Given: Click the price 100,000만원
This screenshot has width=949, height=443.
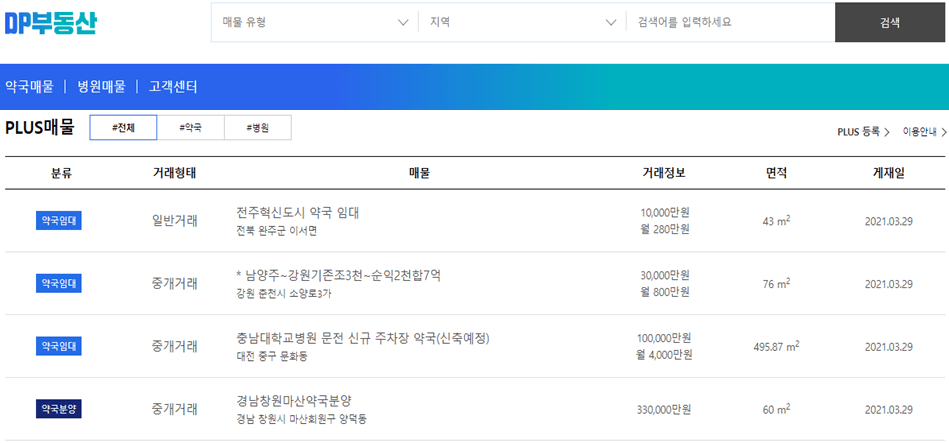Looking at the screenshot, I should pyautogui.click(x=665, y=338).
